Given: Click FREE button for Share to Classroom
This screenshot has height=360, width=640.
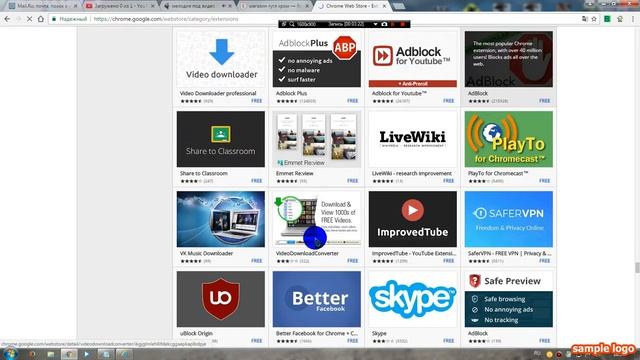Looking at the screenshot, I should 257,181.
